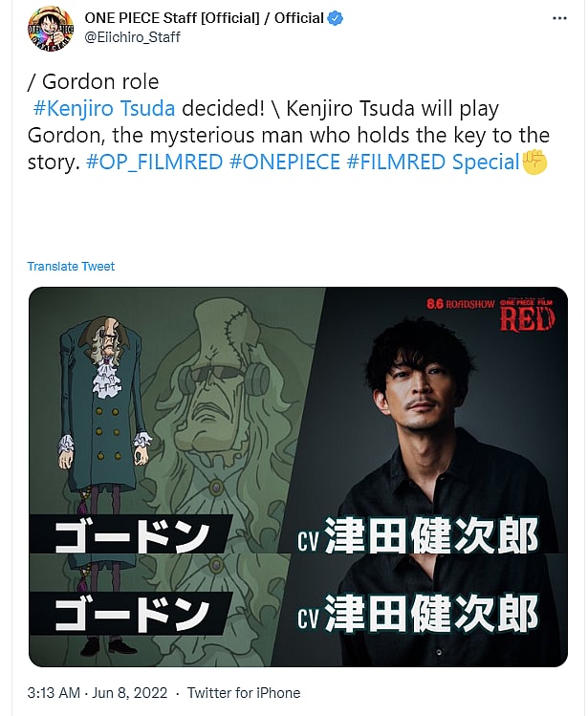Open the @Eiichiro_Staff handle link
The image size is (588, 716).
133,37
